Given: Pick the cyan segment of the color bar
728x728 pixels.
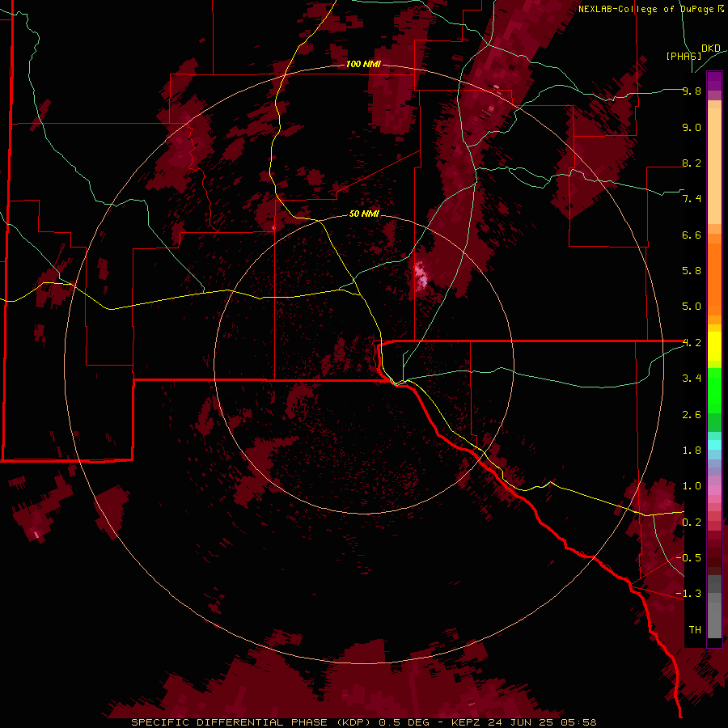Looking at the screenshot, I should click(714, 445).
